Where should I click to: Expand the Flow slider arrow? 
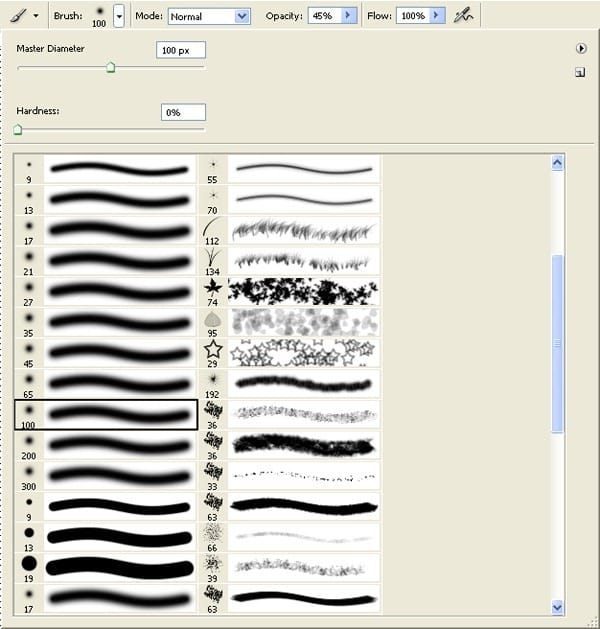[x=436, y=16]
